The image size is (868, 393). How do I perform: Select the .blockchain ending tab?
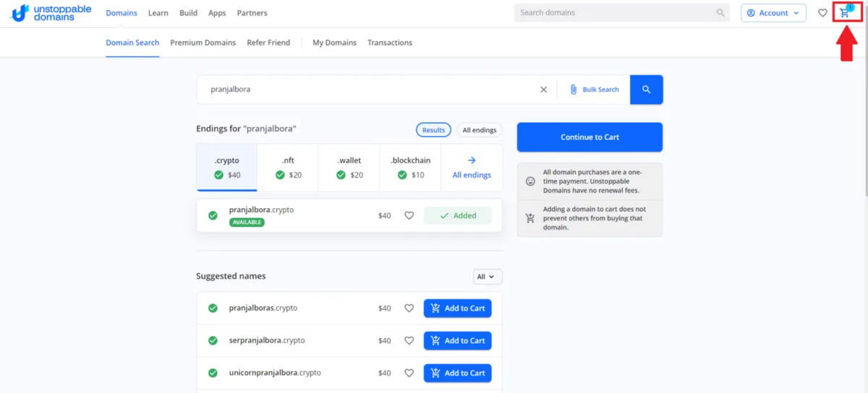[x=411, y=168]
